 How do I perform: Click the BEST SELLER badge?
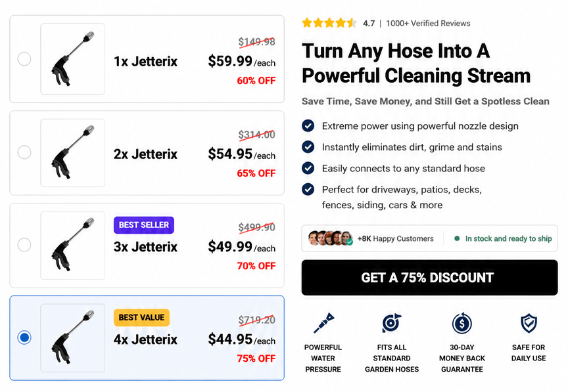click(144, 225)
